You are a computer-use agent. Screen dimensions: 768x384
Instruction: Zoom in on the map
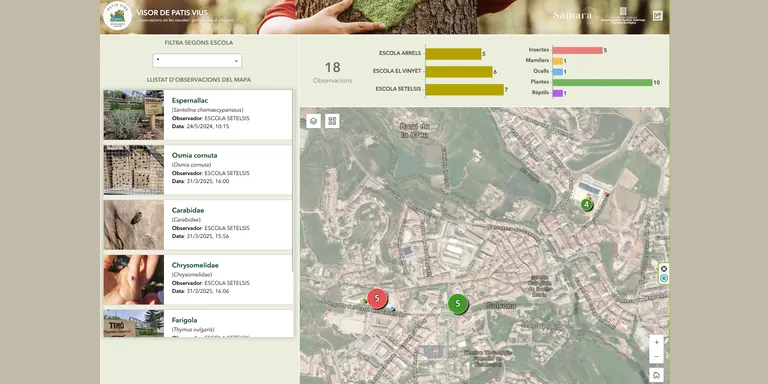(656, 342)
